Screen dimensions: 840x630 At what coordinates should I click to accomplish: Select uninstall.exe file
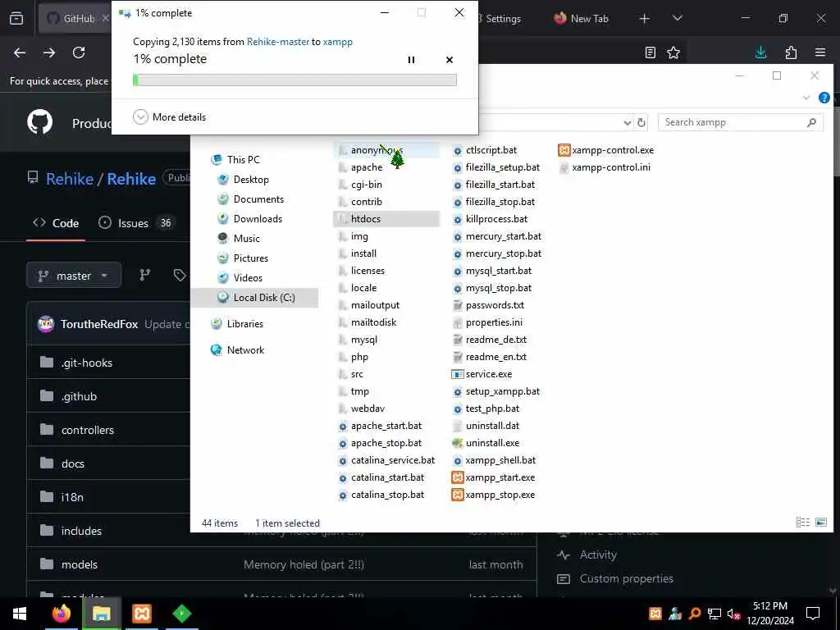[x=486, y=443]
